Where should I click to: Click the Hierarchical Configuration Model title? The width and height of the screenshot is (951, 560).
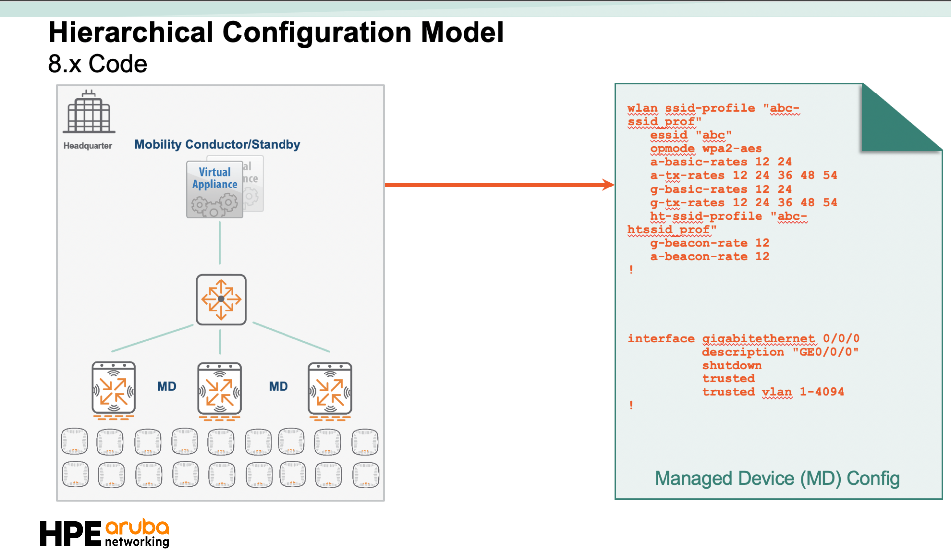coord(276,32)
